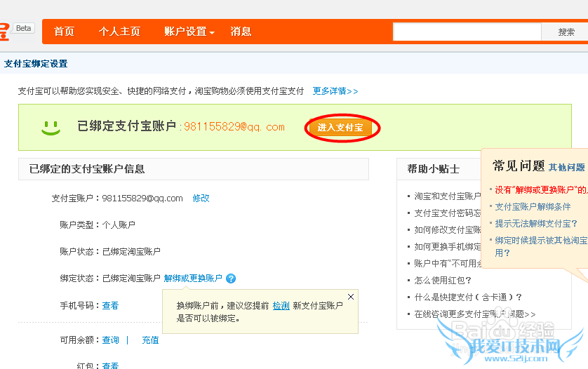
Task: Open 支付宝支付密码忘 help tip
Action: [448, 213]
